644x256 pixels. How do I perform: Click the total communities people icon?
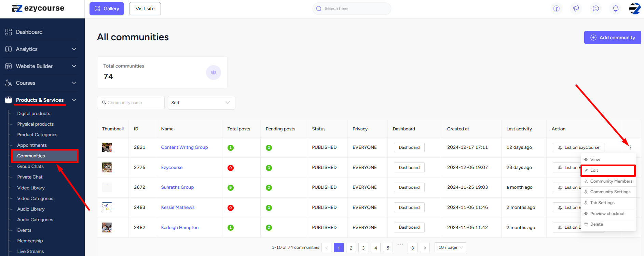click(x=214, y=72)
